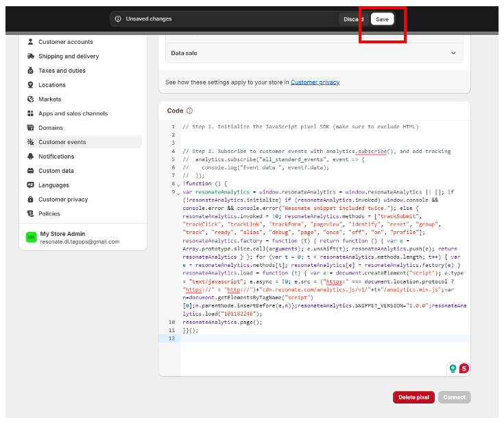Click line 6 console.log comment
The width and height of the screenshot is (504, 422).
coord(256,167)
